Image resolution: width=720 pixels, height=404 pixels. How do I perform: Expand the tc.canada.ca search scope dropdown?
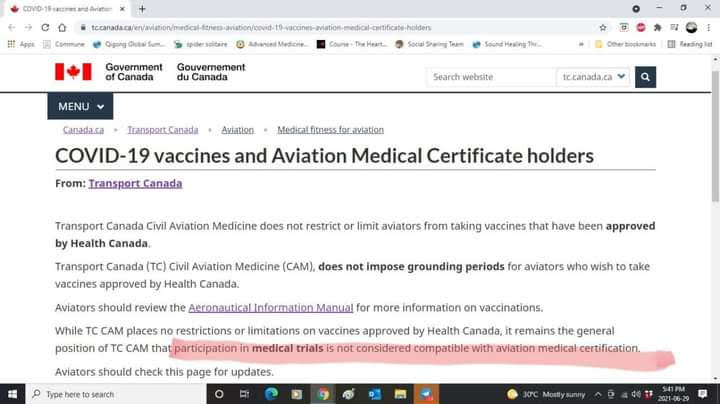click(593, 77)
